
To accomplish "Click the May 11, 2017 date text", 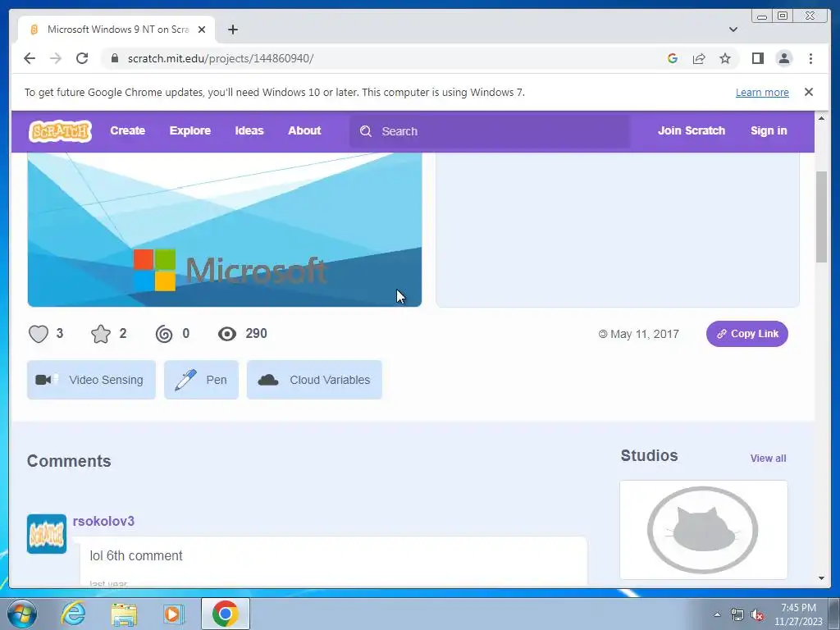I will (645, 335).
